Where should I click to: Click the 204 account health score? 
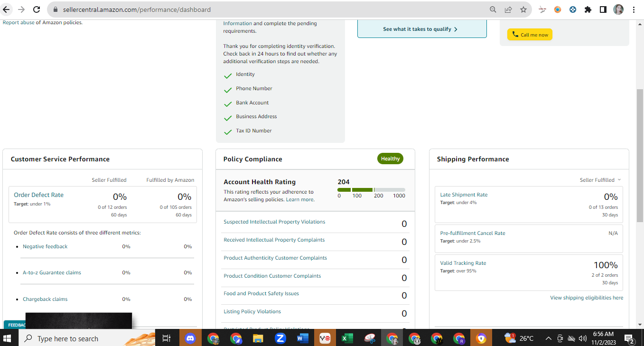point(344,182)
